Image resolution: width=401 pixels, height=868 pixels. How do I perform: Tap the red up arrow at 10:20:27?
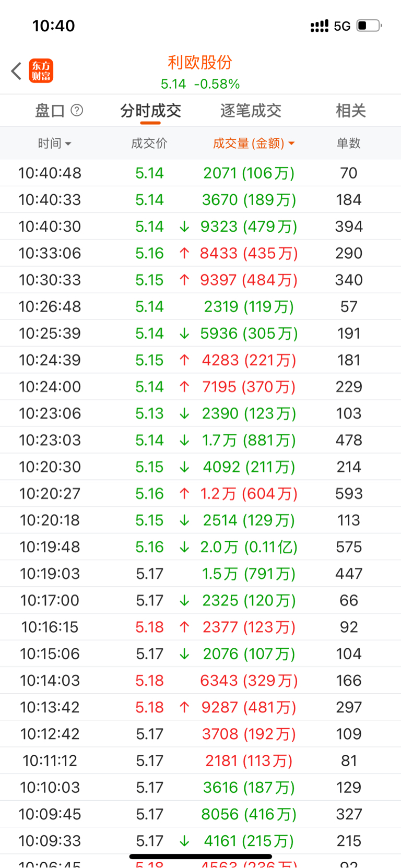[x=184, y=494]
